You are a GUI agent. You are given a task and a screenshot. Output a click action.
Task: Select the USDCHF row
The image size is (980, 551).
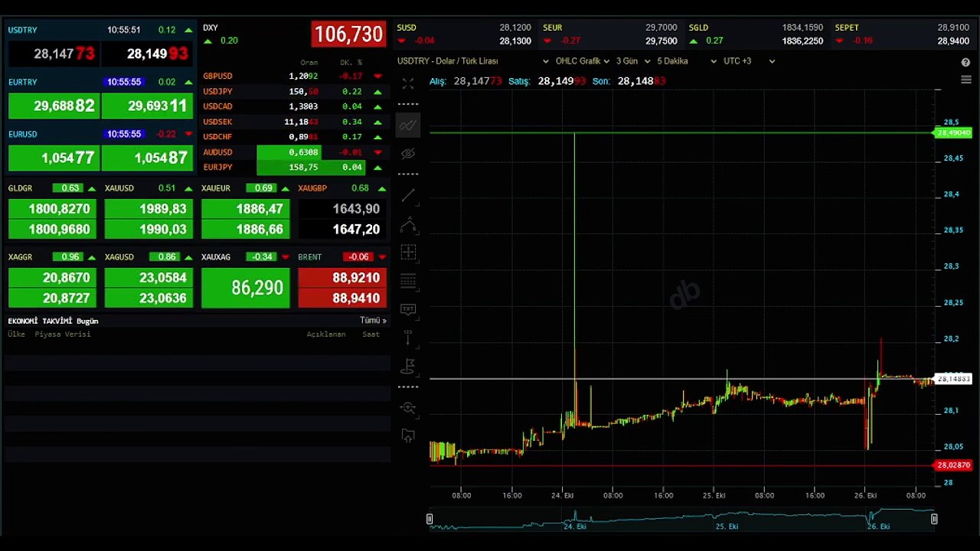pyautogui.click(x=293, y=137)
